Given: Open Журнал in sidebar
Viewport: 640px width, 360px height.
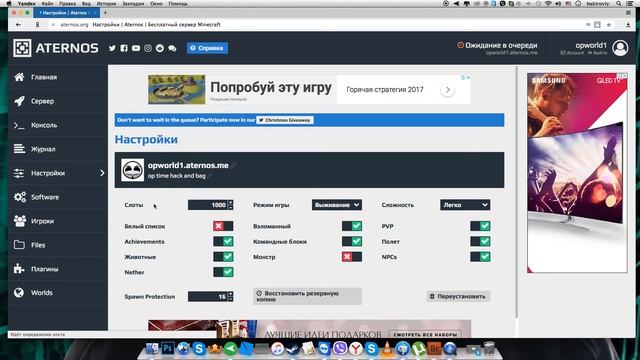Looking at the screenshot, I should coord(58,149).
